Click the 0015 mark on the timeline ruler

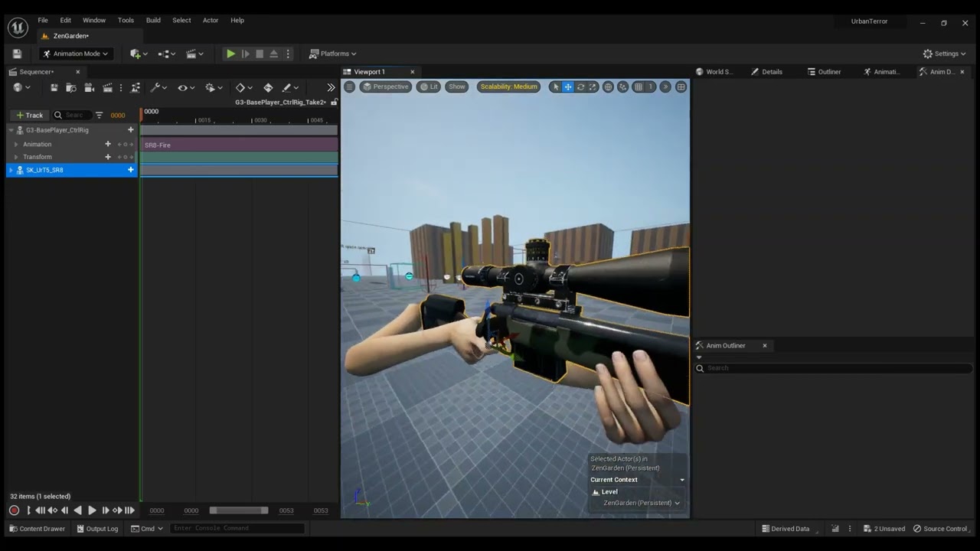[x=204, y=120]
